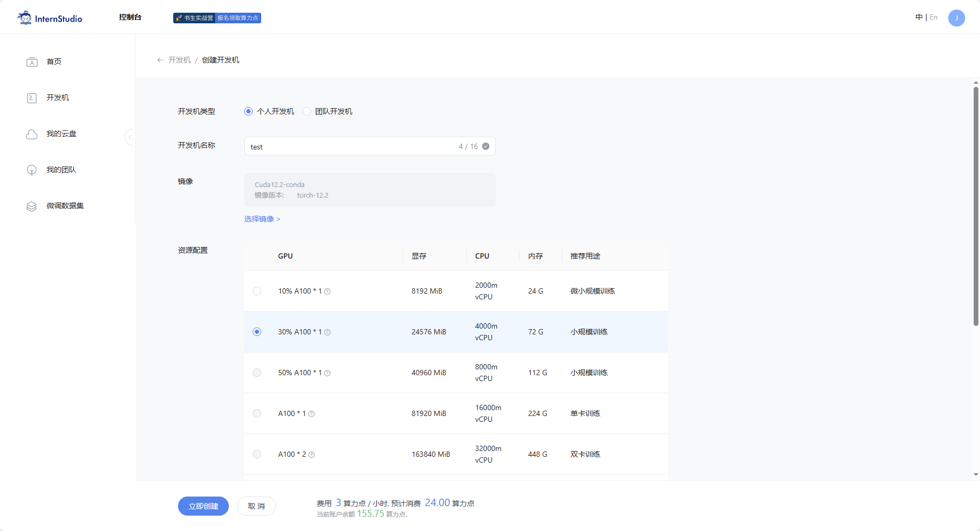Click the InternStudio logo

[50, 18]
